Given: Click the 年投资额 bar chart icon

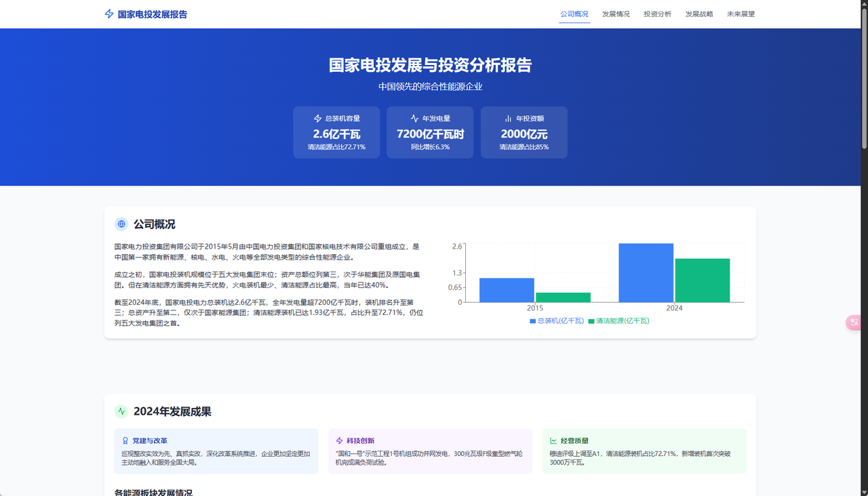Looking at the screenshot, I should pos(509,119).
